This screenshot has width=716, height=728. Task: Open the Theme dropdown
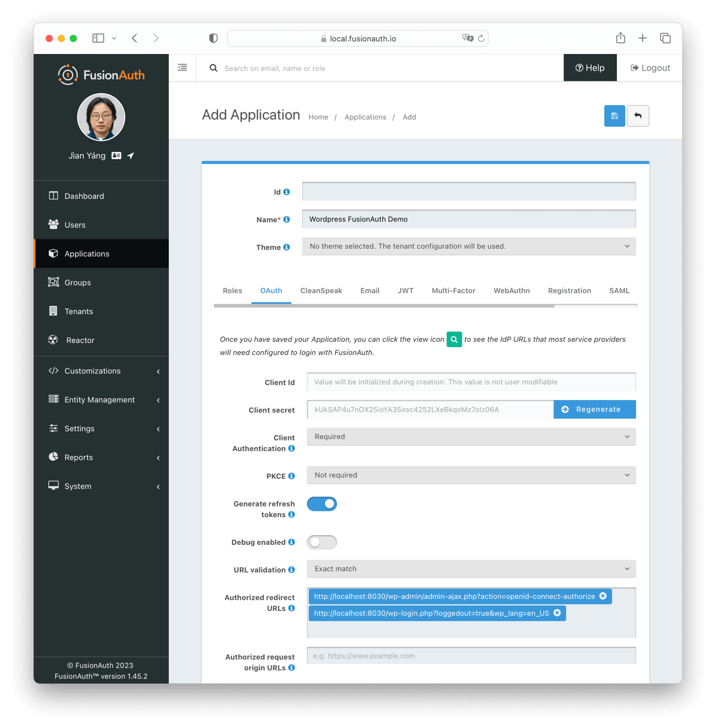point(469,246)
